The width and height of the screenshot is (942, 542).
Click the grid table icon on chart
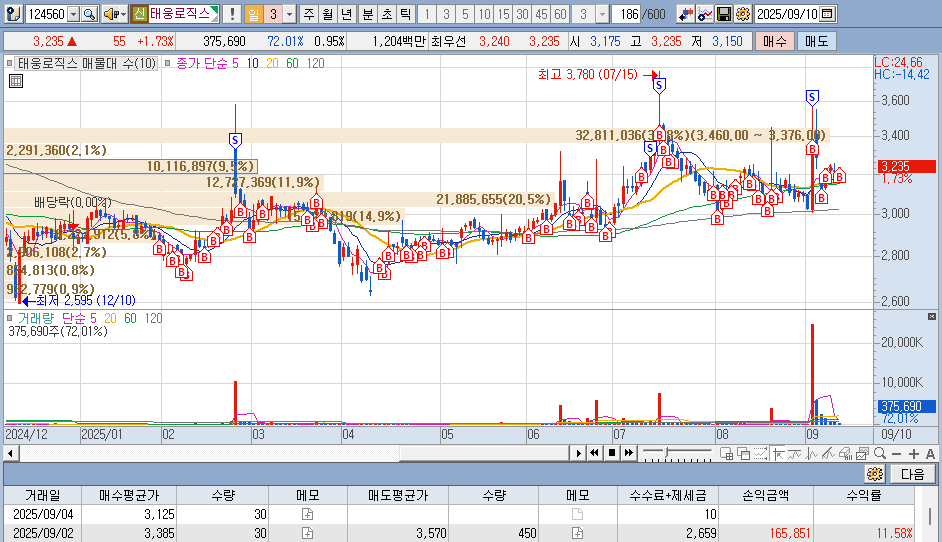(x=16, y=81)
